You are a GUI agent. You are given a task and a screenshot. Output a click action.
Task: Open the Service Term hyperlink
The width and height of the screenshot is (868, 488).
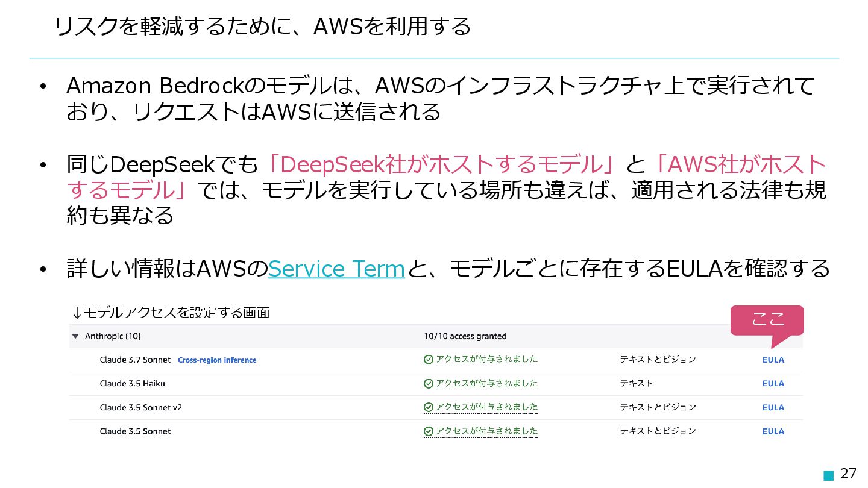click(x=336, y=269)
